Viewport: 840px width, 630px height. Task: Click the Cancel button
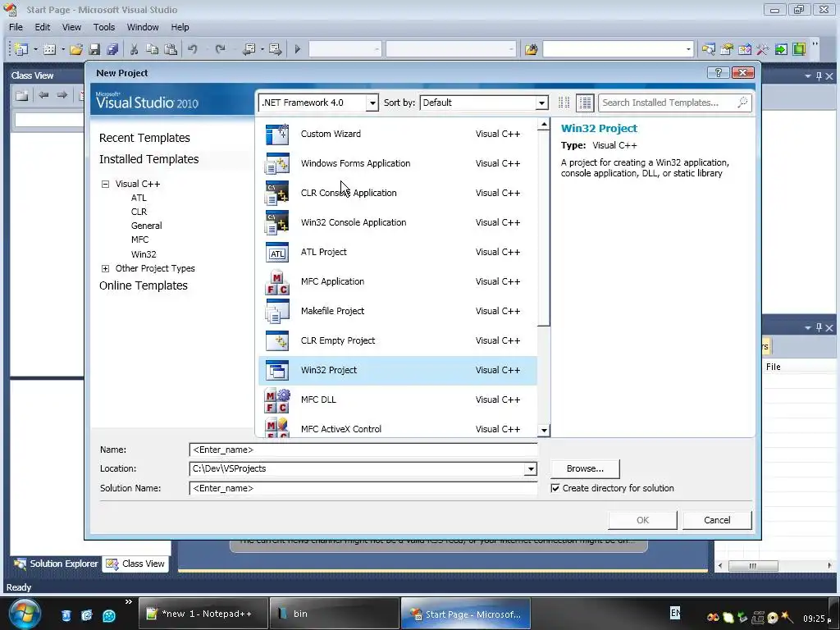pos(717,520)
